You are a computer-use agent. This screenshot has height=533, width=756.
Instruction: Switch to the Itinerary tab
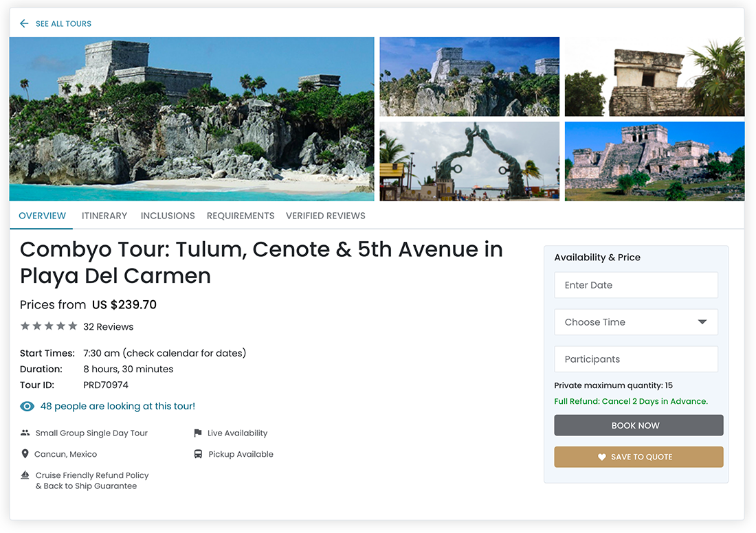pos(104,216)
